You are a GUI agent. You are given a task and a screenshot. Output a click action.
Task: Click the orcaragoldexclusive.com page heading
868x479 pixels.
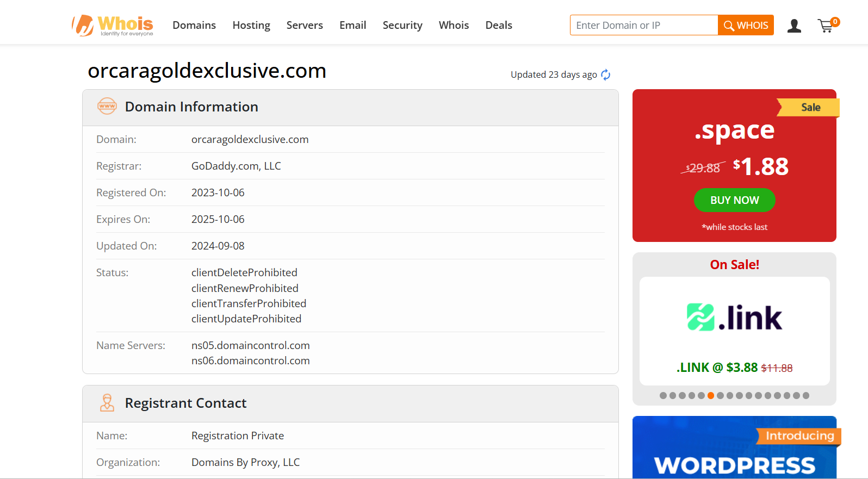coord(207,71)
